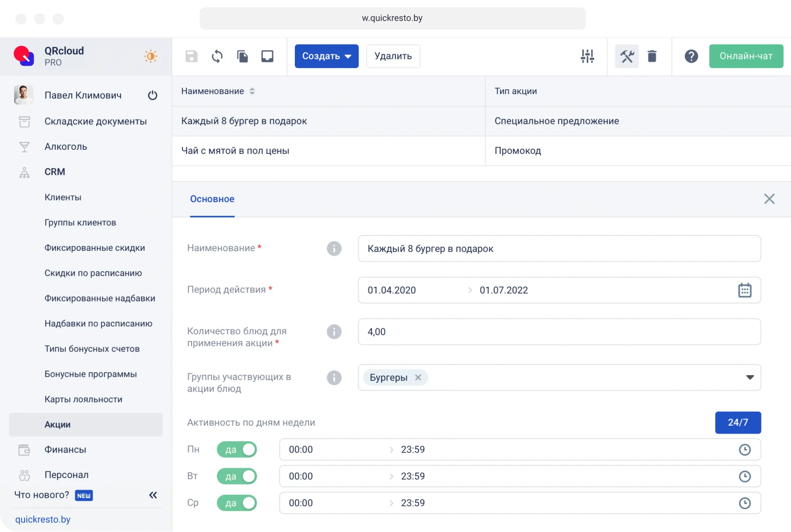
Task: Toggle the Пн day activity switch
Action: tap(237, 449)
